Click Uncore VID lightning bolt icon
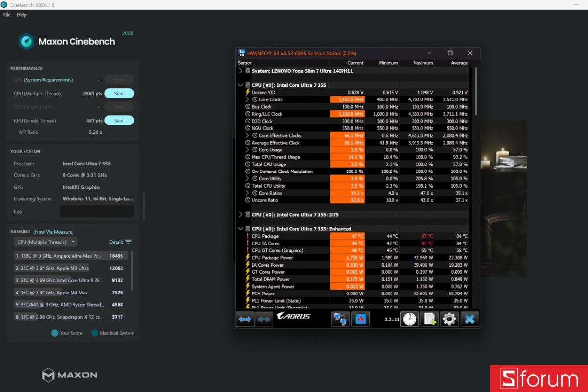 click(248, 92)
